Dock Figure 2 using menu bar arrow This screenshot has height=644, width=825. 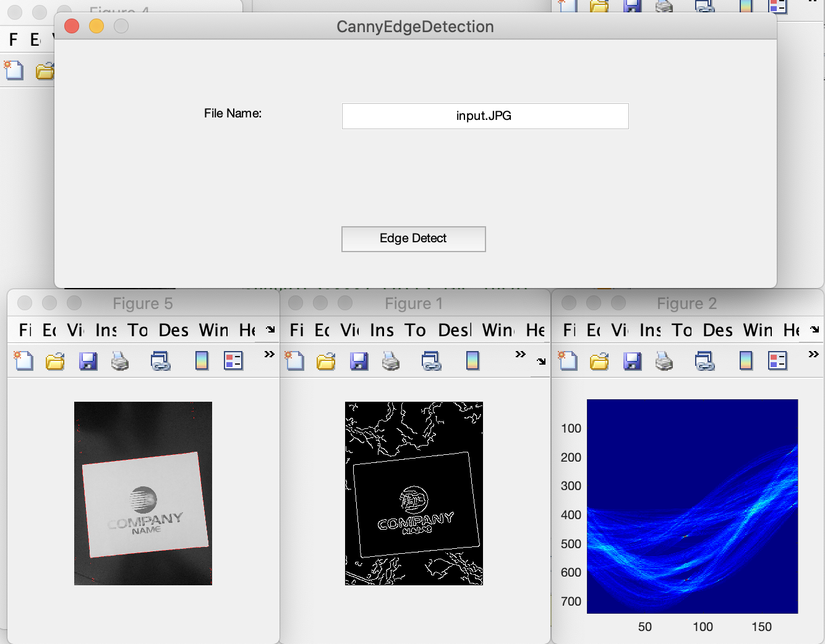[815, 330]
